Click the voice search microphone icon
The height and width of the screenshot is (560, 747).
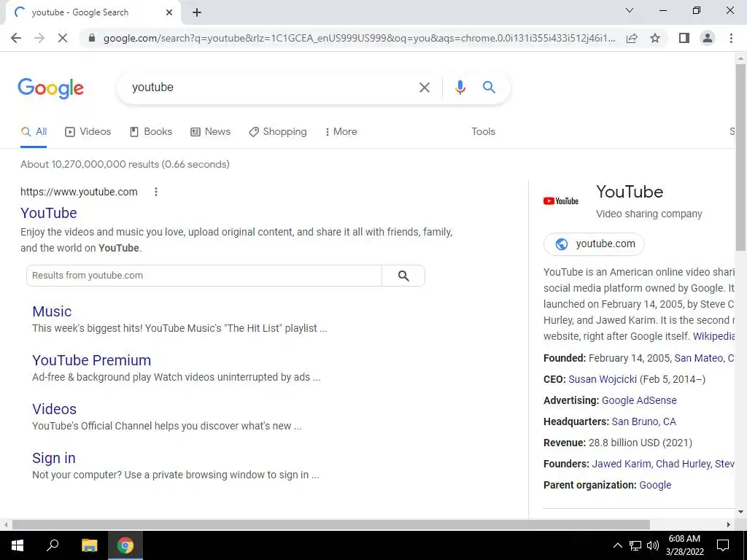tap(460, 87)
